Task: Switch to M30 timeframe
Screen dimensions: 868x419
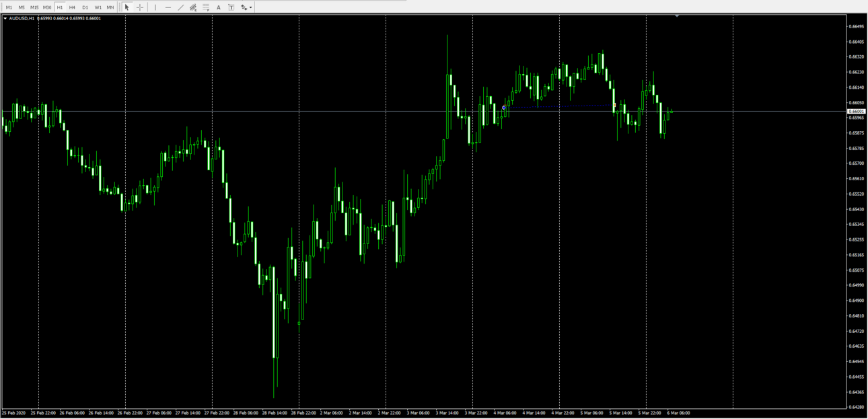Action: [47, 7]
